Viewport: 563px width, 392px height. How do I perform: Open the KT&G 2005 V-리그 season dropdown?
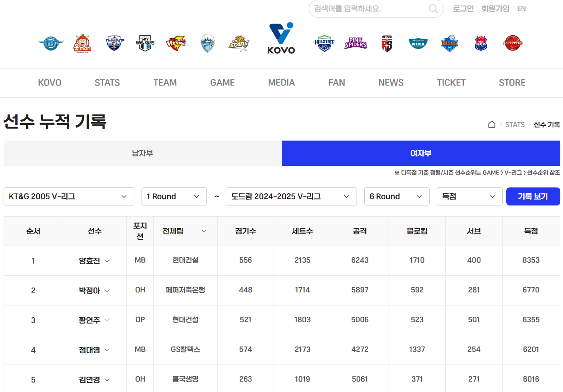coord(69,196)
